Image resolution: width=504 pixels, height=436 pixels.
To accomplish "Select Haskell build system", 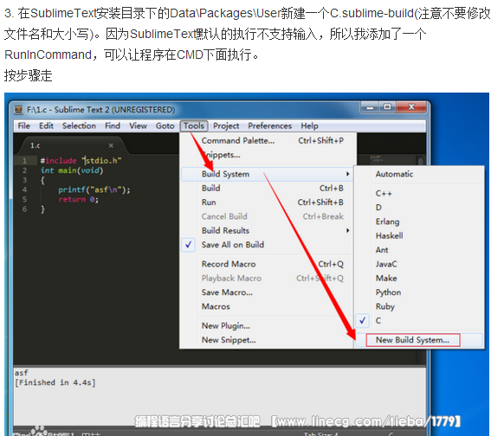I will pyautogui.click(x=419, y=235).
